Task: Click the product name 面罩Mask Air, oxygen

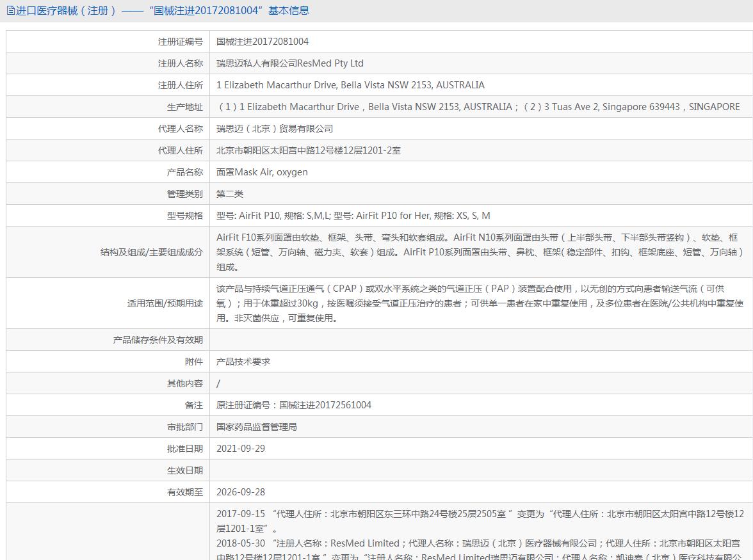Action: pos(262,172)
